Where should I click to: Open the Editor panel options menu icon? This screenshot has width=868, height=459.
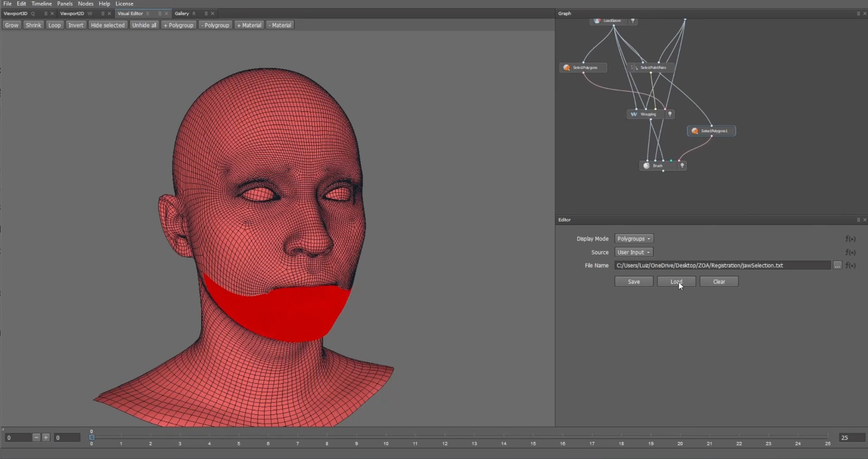(858, 220)
